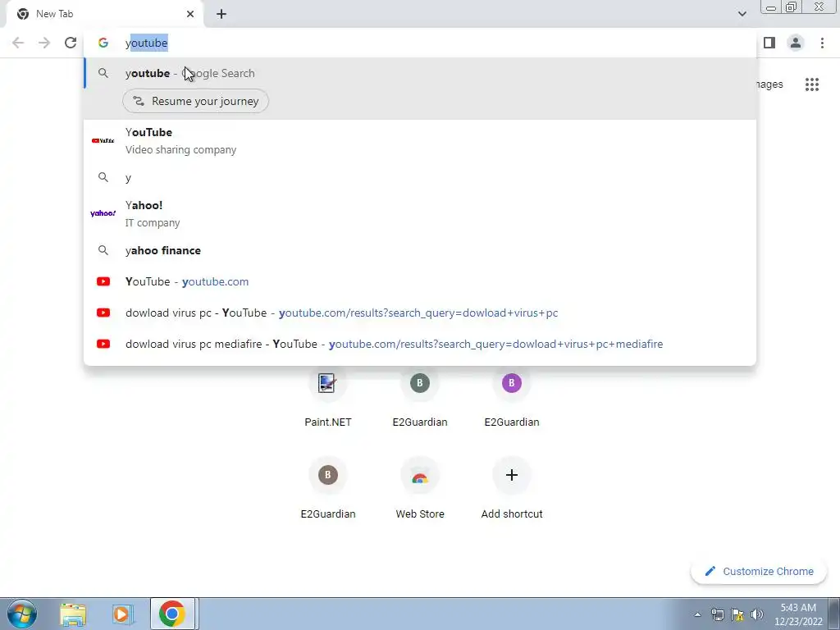
Task: Open the history entry ending in virus+pc+mediafire
Action: tap(420, 344)
